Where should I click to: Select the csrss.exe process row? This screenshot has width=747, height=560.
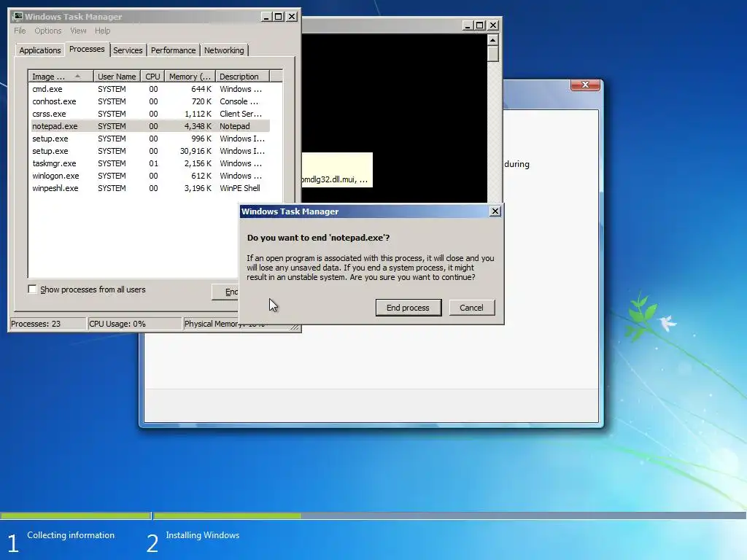[150, 114]
